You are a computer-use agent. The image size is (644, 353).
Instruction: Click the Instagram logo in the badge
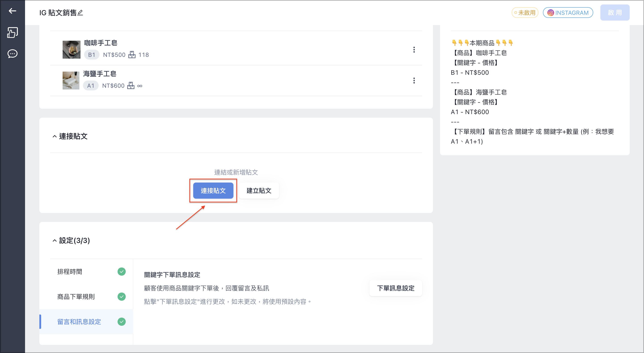[551, 13]
